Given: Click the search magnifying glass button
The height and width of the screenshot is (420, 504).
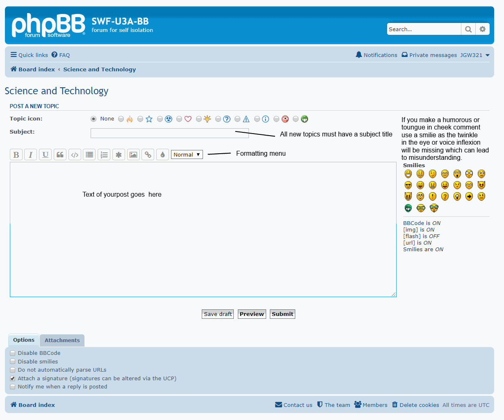Looking at the screenshot, I should click(x=468, y=29).
